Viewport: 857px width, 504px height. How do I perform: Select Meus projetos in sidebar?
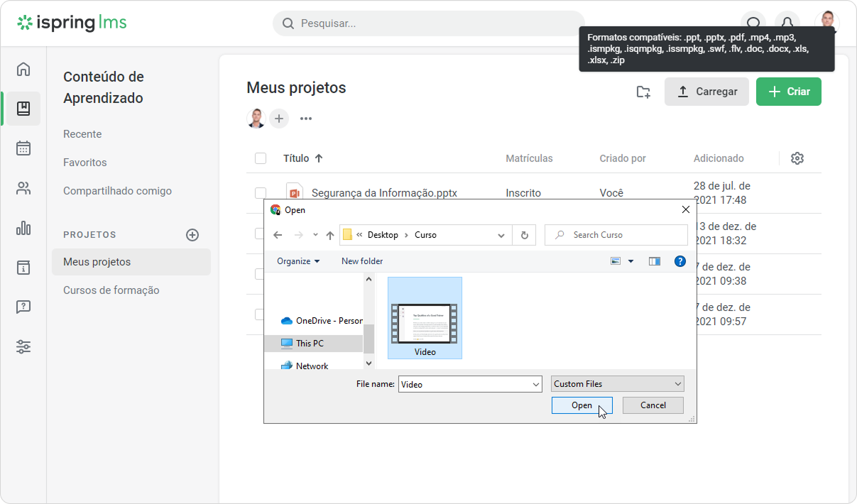[x=97, y=262]
